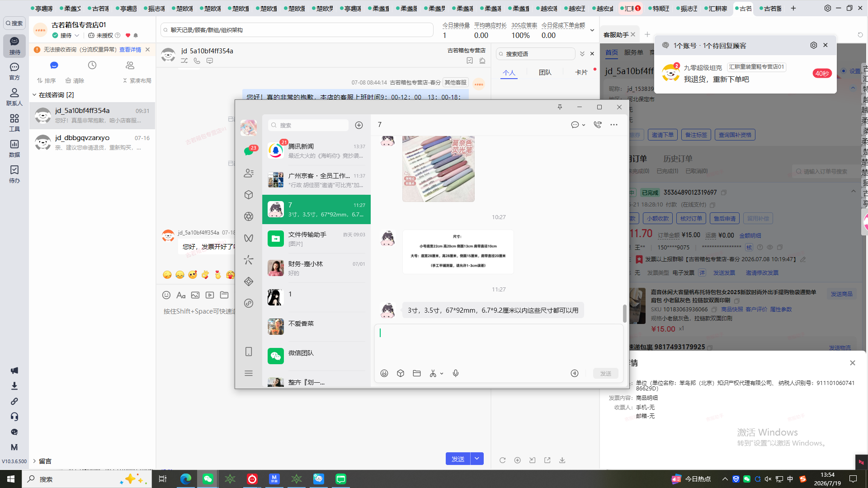Switch to the 团队 phrases tab

coord(545,72)
